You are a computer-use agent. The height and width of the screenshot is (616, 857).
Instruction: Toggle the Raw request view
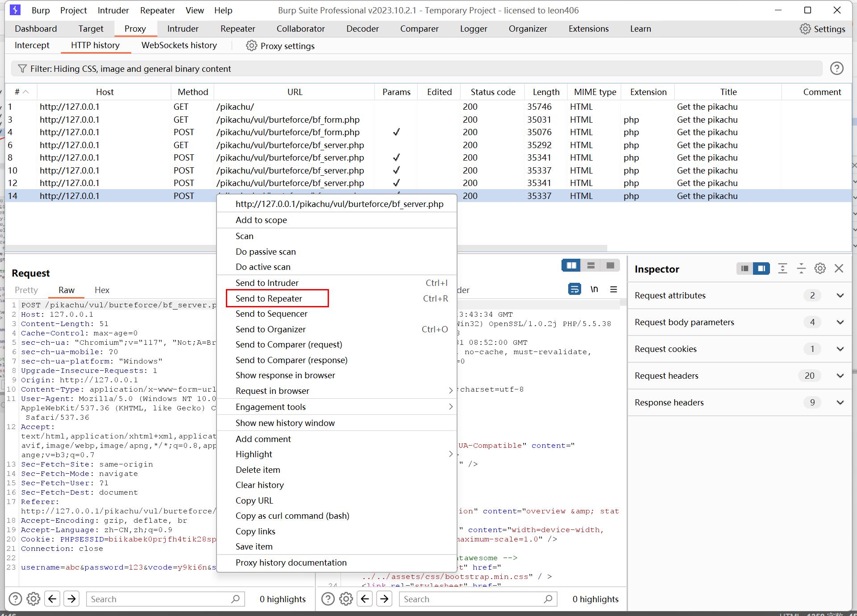pyautogui.click(x=67, y=289)
